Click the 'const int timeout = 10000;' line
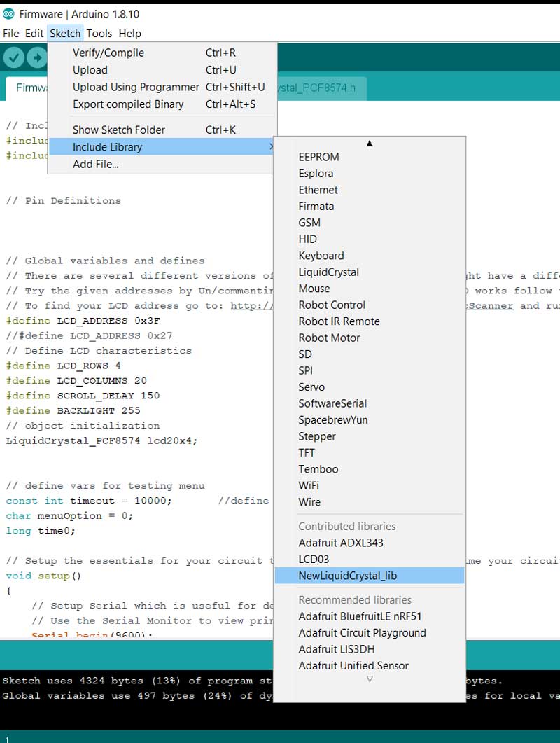This screenshot has width=560, height=743. [x=89, y=501]
